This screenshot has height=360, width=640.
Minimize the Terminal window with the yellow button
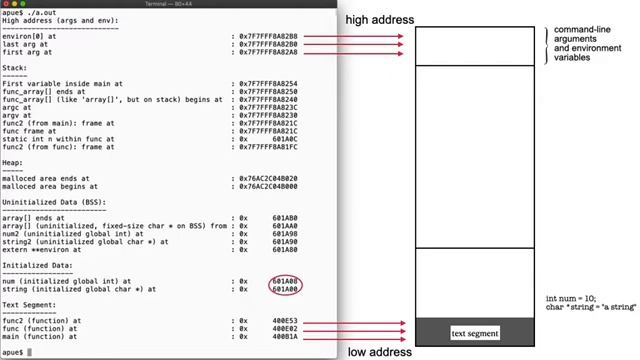(x=14, y=3)
